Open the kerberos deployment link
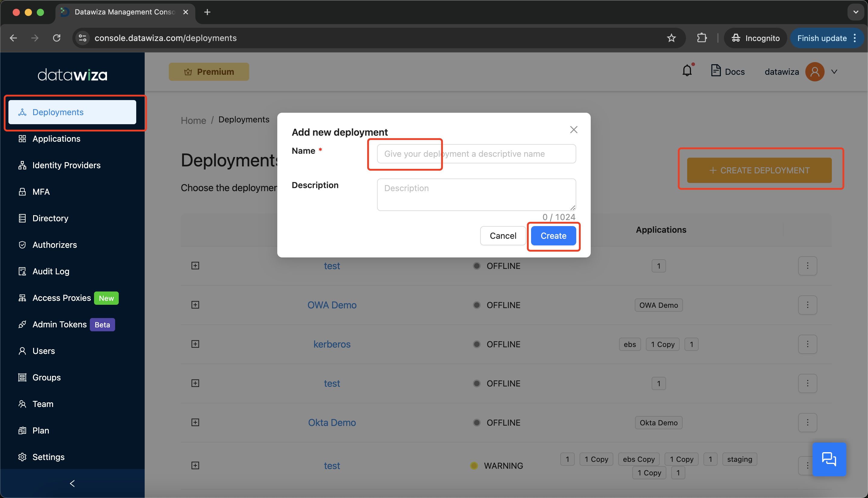 pos(332,344)
